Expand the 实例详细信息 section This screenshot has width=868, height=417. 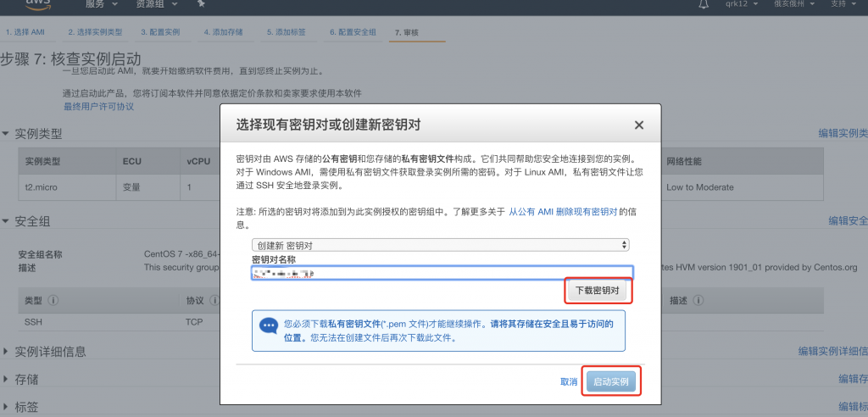tap(6, 351)
